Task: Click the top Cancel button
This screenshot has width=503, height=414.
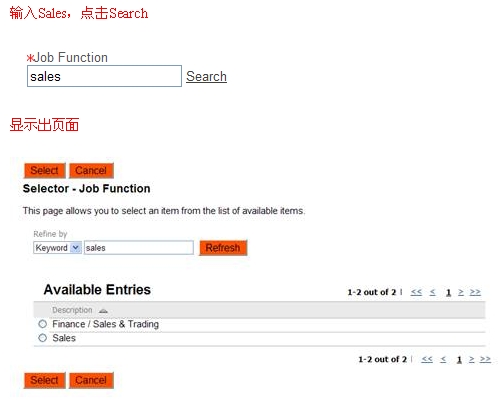Action: [x=91, y=171]
